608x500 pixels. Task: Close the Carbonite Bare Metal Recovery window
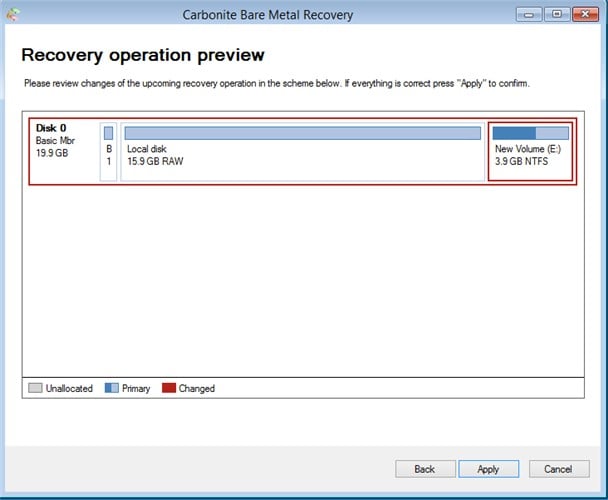click(586, 15)
